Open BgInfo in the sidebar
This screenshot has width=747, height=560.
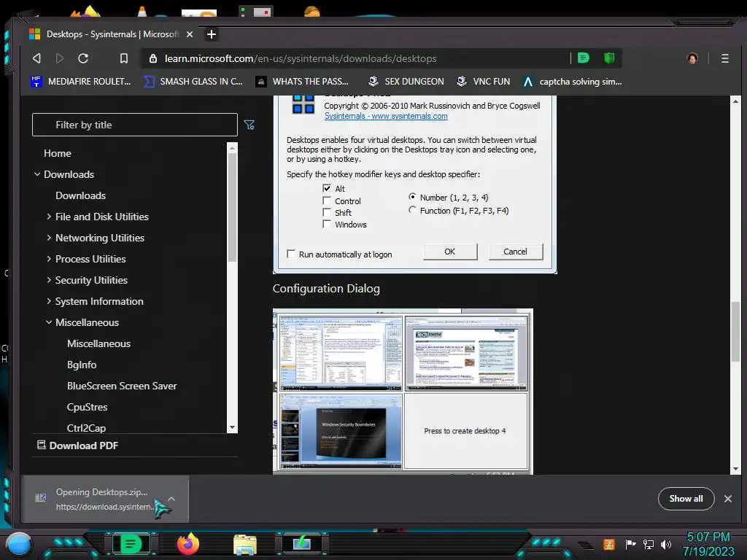point(82,365)
